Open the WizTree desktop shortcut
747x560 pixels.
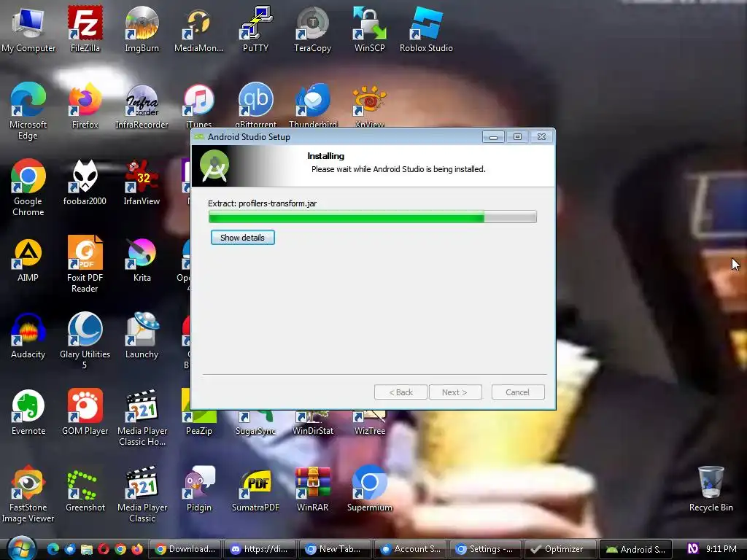coord(369,423)
